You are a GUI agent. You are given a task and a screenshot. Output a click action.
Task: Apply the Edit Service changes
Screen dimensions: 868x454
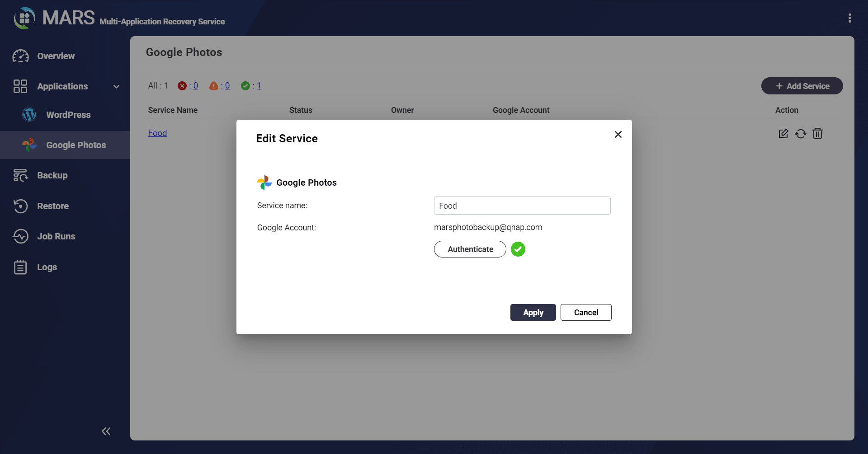(x=533, y=313)
